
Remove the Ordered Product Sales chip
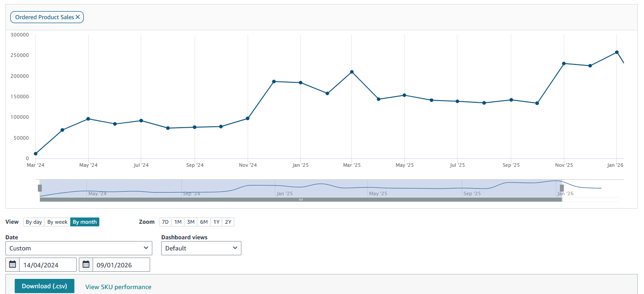77,17
